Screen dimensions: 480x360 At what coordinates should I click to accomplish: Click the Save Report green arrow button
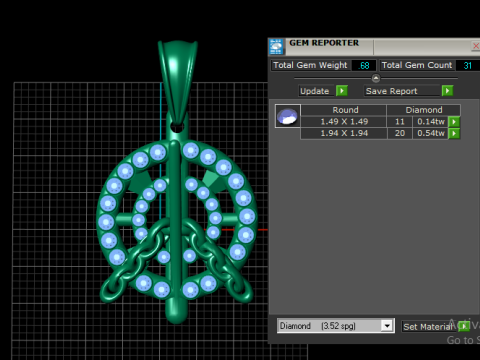point(447,91)
